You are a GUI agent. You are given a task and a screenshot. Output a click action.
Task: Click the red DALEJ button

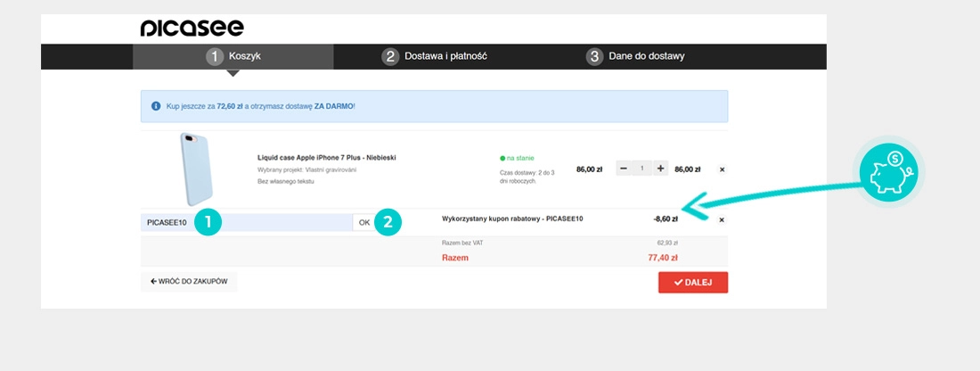click(692, 283)
